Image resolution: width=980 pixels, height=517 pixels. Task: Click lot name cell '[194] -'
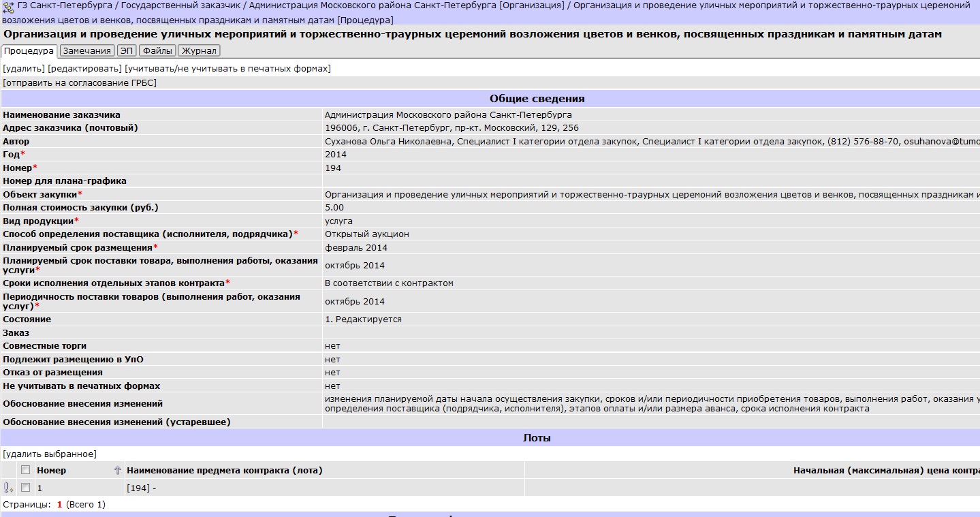pos(142,488)
